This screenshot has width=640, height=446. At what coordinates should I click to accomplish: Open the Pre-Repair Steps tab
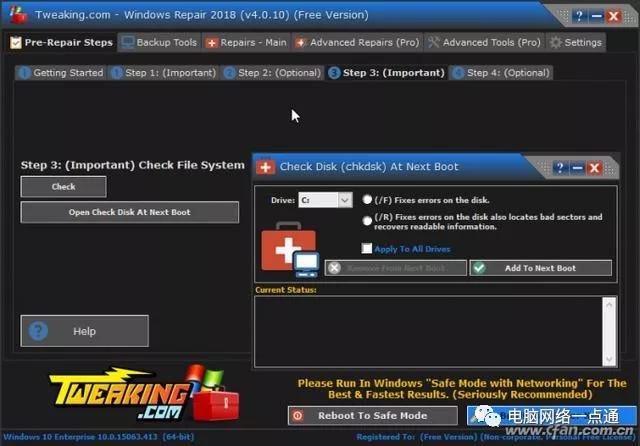pos(62,42)
